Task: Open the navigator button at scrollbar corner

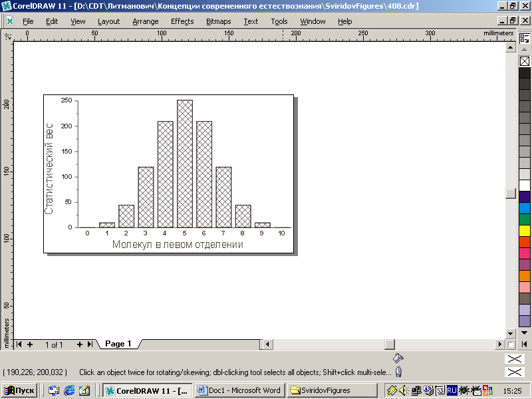Action: (511, 344)
